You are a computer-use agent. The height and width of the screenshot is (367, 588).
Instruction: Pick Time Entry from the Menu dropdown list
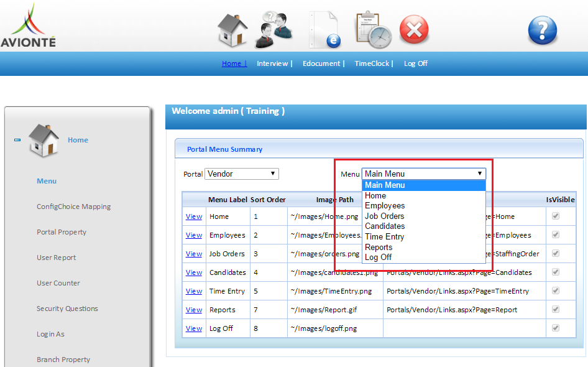424,237
